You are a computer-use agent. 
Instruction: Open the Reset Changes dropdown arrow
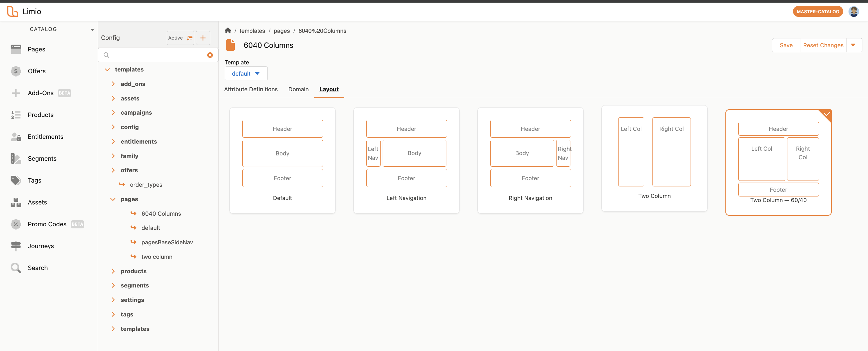coord(853,45)
